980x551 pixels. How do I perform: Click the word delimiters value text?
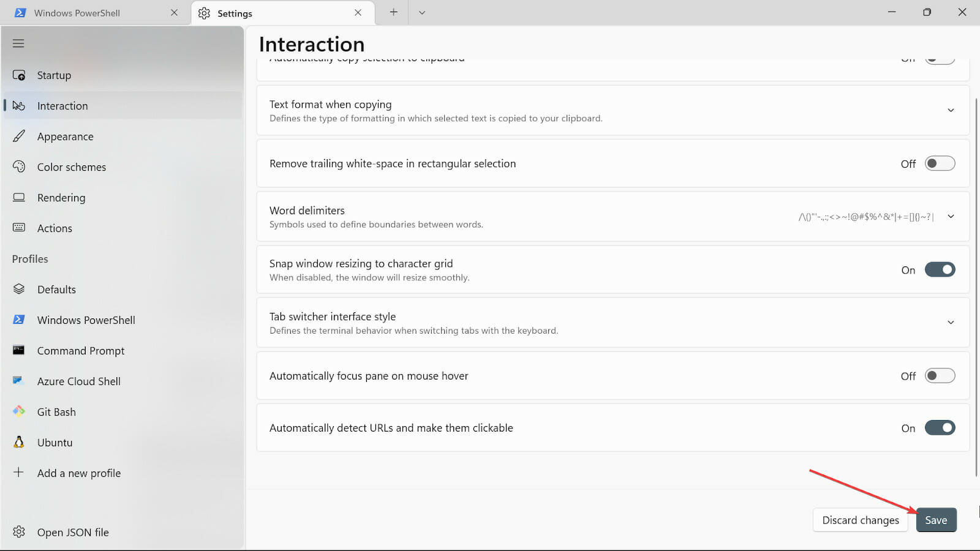pos(866,217)
